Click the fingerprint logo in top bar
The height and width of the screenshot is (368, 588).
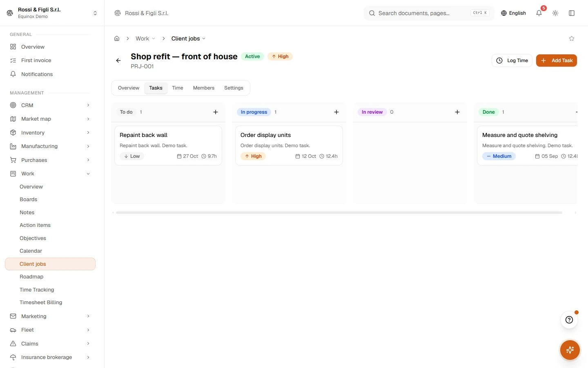click(118, 13)
